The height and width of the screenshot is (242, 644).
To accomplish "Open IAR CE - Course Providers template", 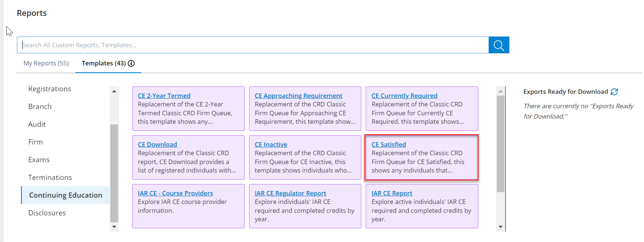I will pyautogui.click(x=175, y=193).
